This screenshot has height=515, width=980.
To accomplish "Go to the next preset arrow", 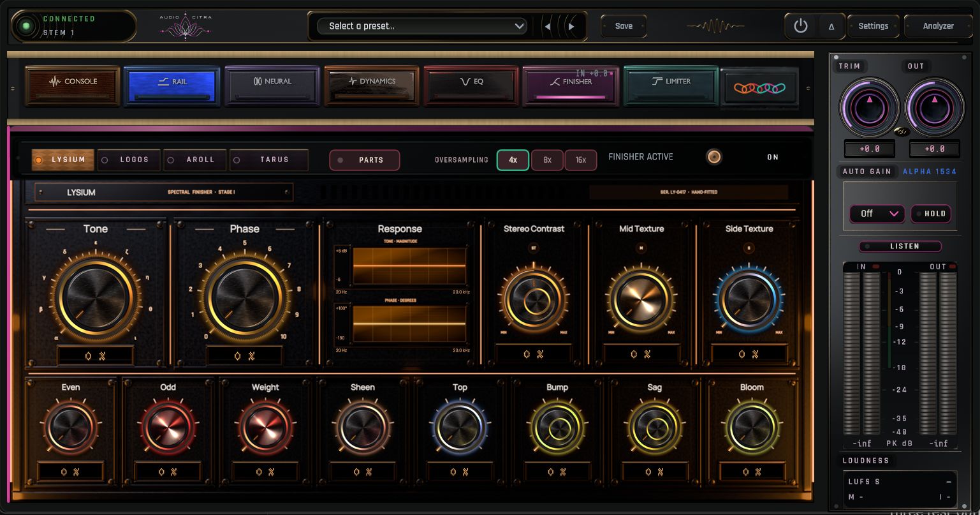I will (571, 26).
